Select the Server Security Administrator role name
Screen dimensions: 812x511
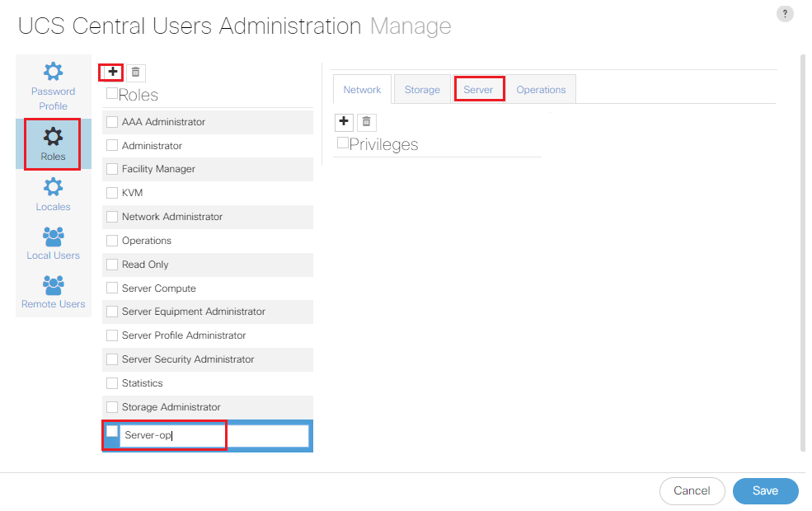[x=188, y=359]
